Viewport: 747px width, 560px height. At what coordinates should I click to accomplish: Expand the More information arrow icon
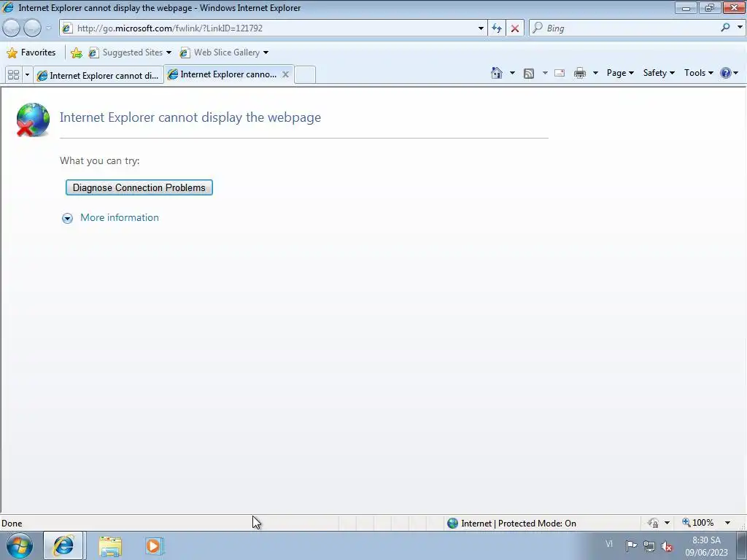(67, 218)
